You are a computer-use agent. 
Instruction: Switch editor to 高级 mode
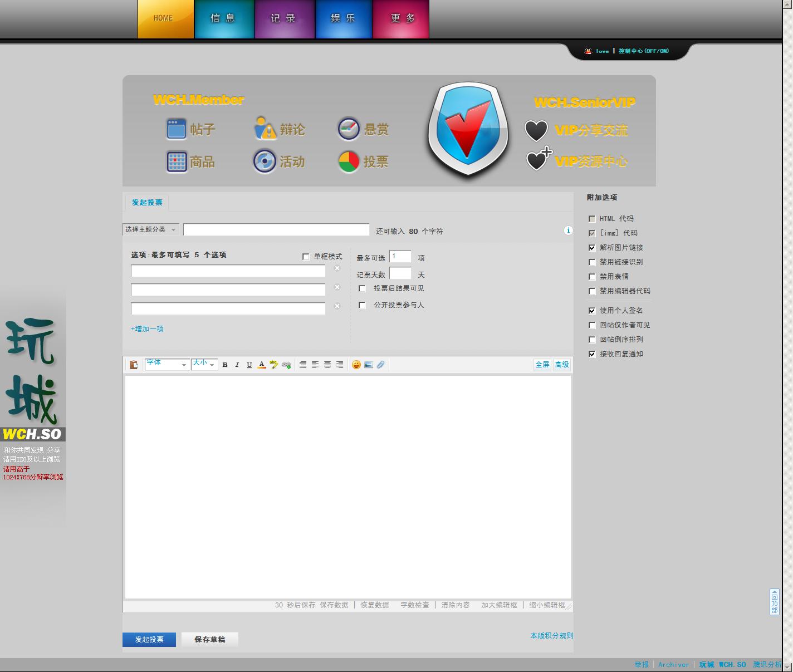point(562,365)
